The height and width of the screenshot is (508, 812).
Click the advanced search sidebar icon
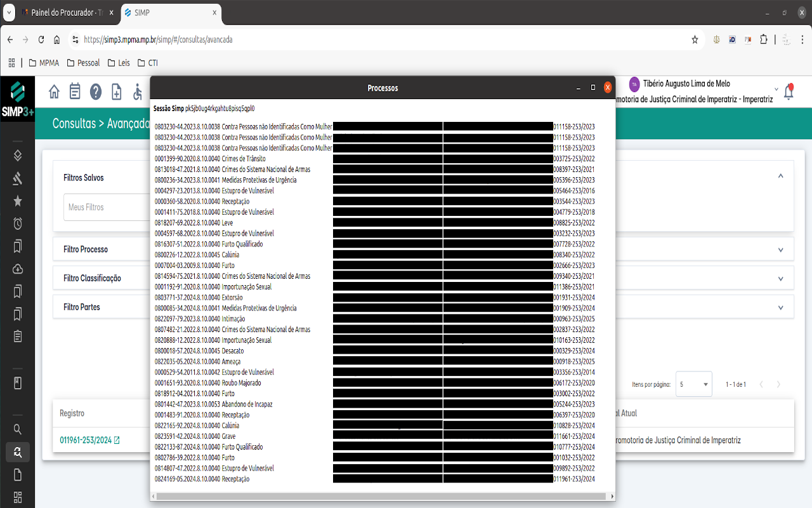point(18,452)
